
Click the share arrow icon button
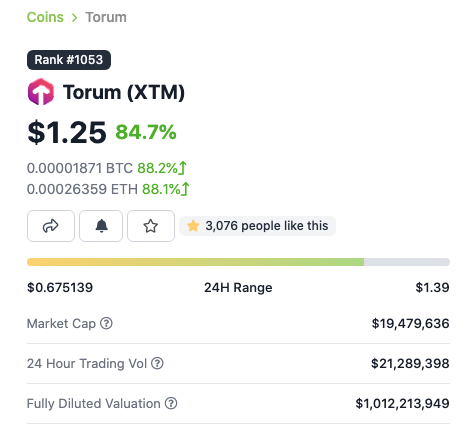click(51, 226)
